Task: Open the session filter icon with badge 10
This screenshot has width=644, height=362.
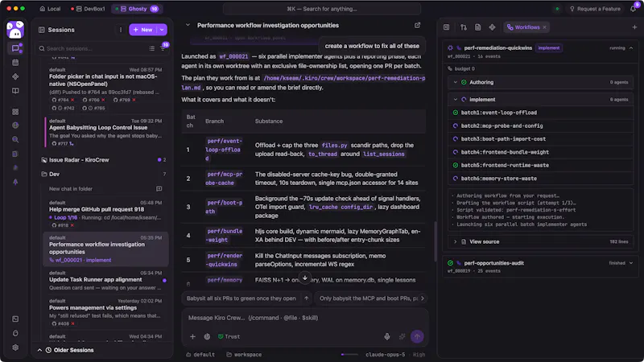Action: [x=163, y=47]
